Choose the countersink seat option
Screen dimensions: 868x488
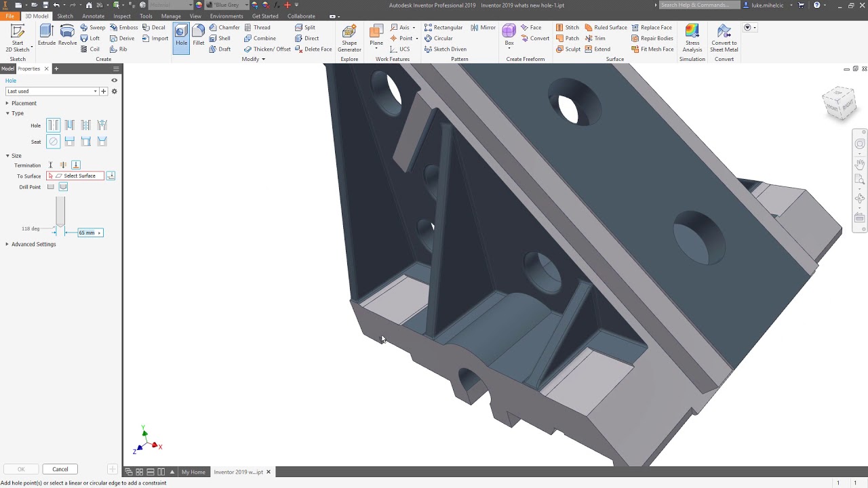102,141
